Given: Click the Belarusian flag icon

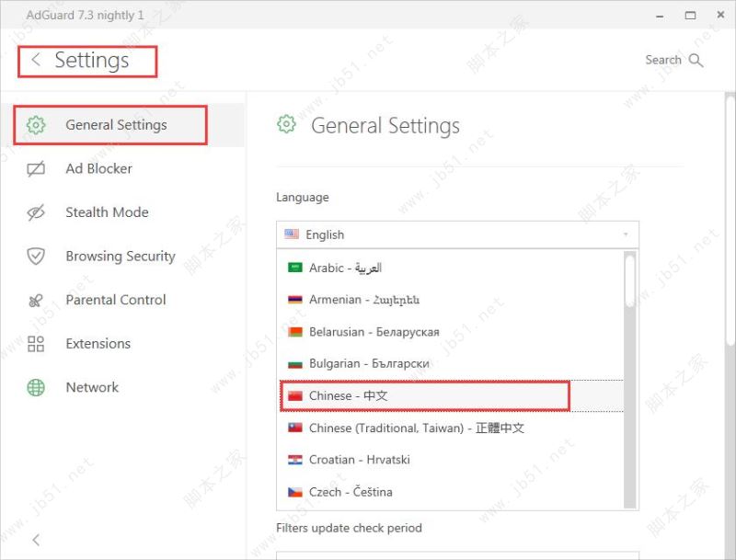Looking at the screenshot, I should [x=294, y=332].
